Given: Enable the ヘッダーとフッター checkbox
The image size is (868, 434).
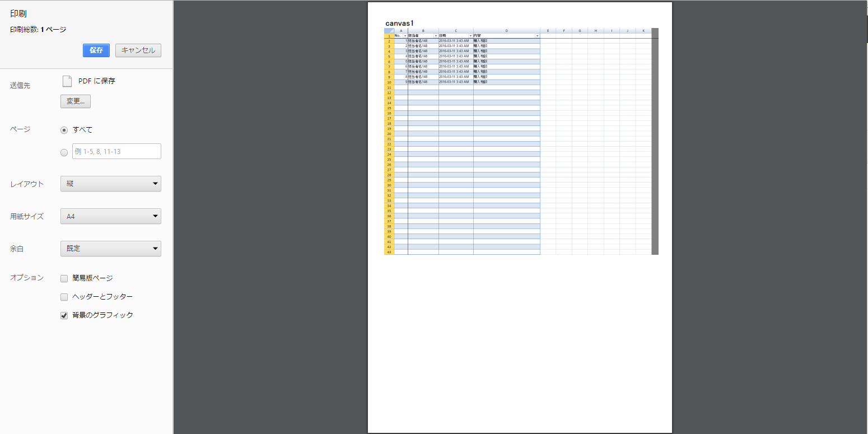Looking at the screenshot, I should click(64, 297).
